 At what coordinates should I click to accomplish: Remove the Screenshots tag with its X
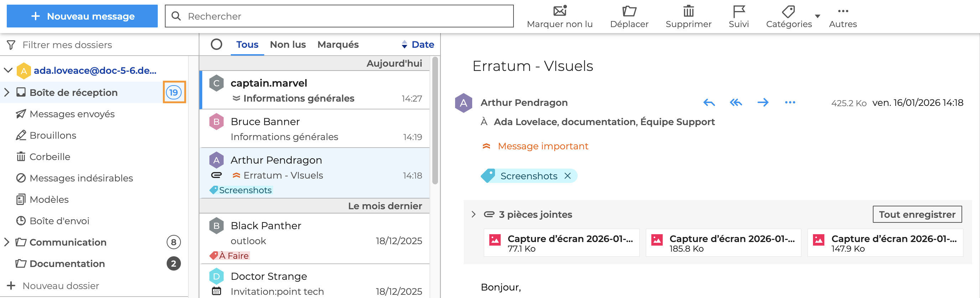point(567,176)
